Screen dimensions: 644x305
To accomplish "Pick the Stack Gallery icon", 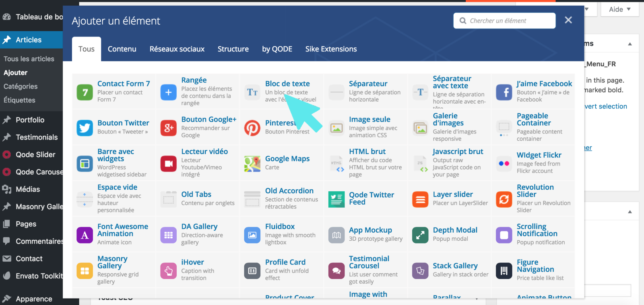I will [x=420, y=271].
